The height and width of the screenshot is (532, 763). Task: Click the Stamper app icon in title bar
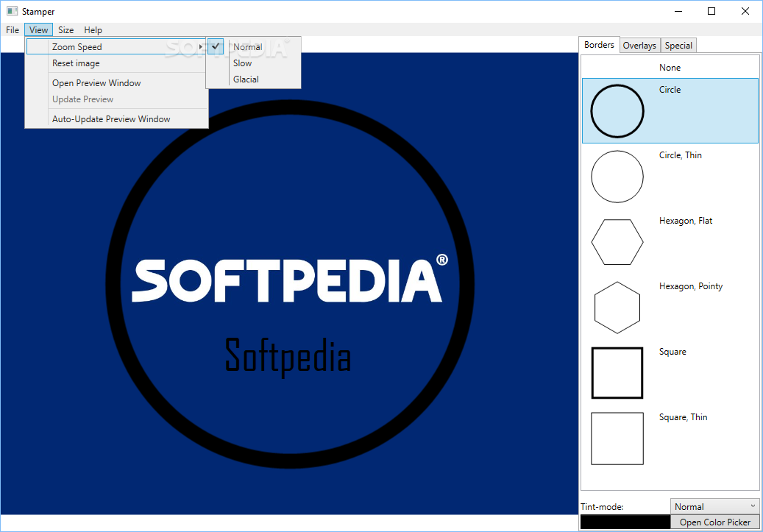[12, 11]
